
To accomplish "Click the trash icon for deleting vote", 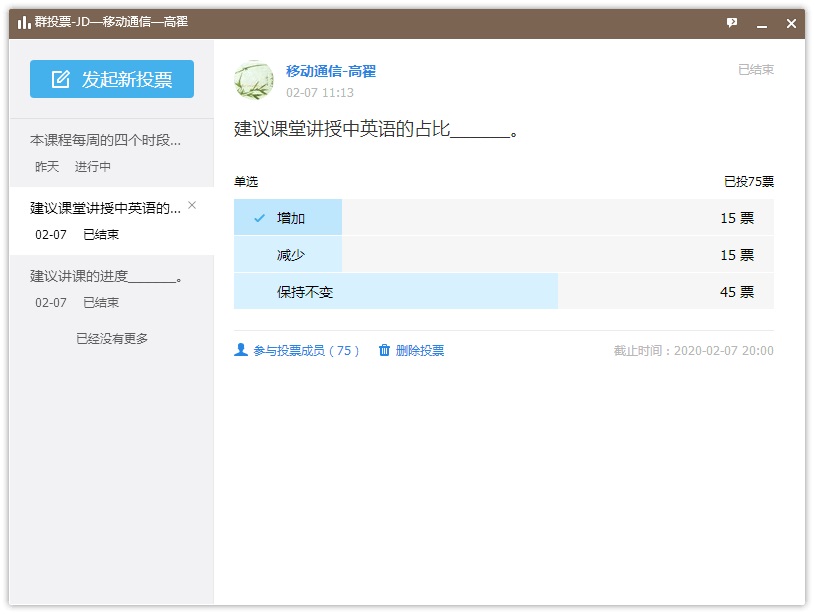I will pos(384,350).
